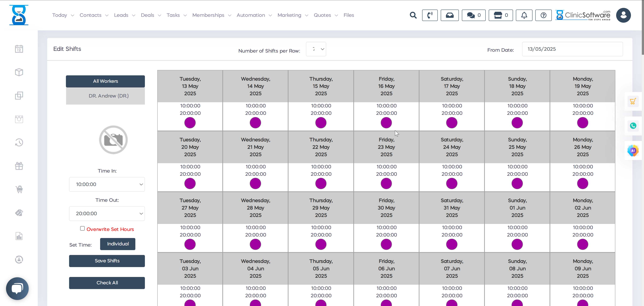Click the AI assistant icon
Viewport: 644px width, 306px height.
(x=633, y=151)
